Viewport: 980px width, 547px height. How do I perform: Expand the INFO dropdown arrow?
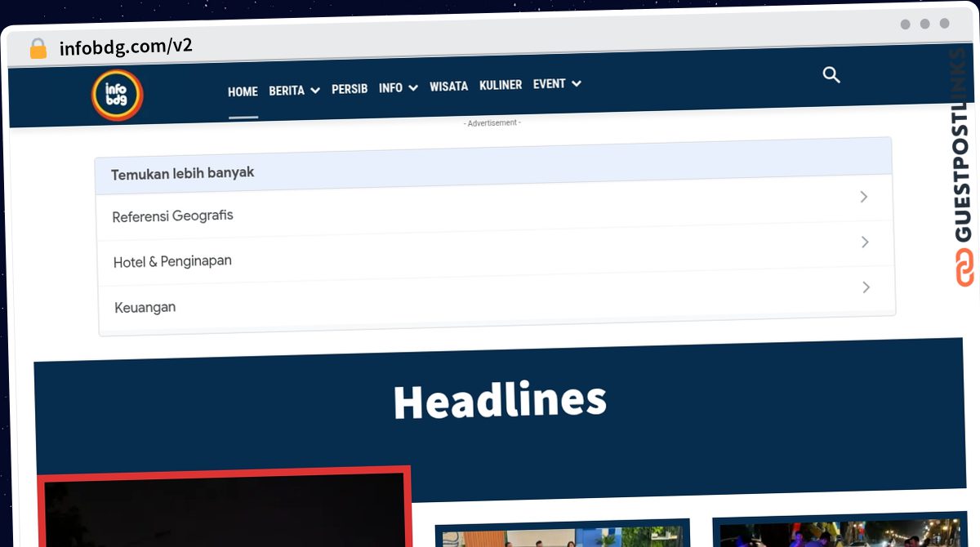pyautogui.click(x=413, y=87)
